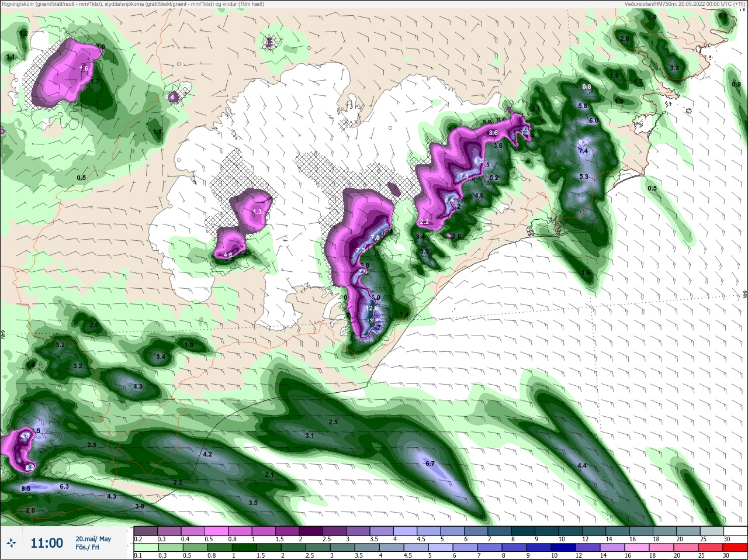Viewport: 748px width, 560px height.
Task: Pick the lightest green swatch above 0.1
Action: pos(146,547)
